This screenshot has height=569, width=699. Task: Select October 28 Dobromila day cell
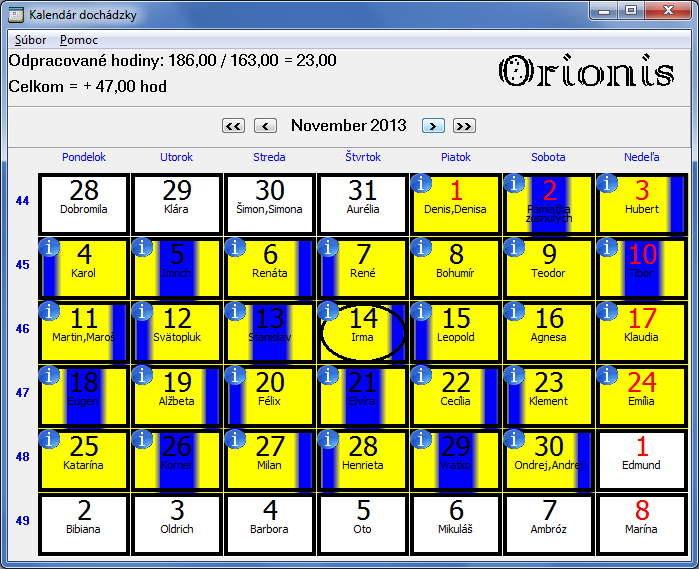pyautogui.click(x=84, y=204)
